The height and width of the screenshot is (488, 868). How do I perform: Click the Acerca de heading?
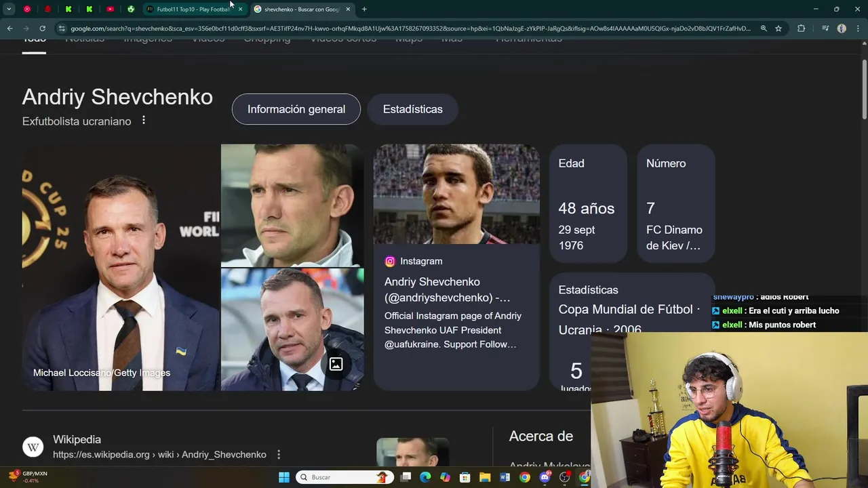tap(541, 436)
